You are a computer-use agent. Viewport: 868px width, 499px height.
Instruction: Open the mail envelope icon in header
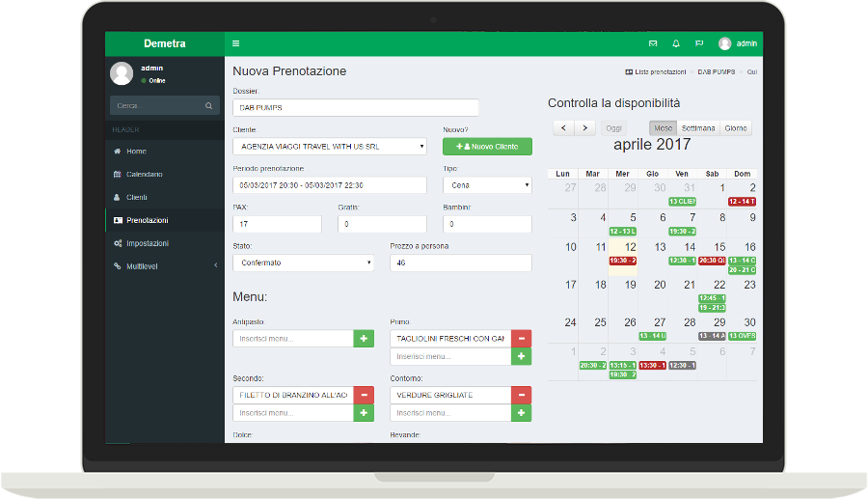653,43
